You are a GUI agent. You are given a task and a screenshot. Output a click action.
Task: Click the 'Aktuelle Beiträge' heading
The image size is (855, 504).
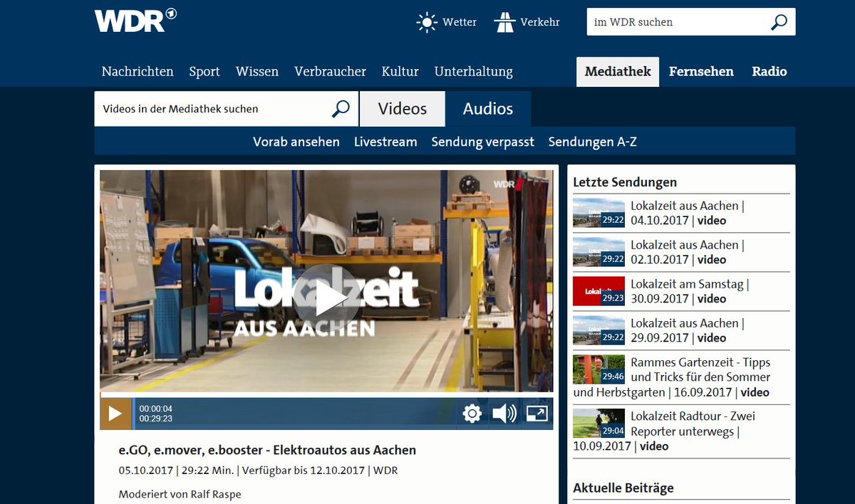pyautogui.click(x=623, y=488)
